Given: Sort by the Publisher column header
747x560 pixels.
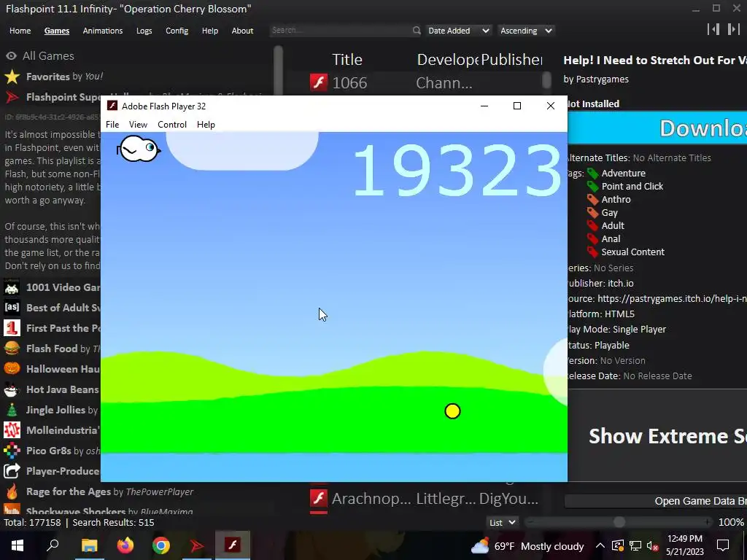Looking at the screenshot, I should pos(511,60).
